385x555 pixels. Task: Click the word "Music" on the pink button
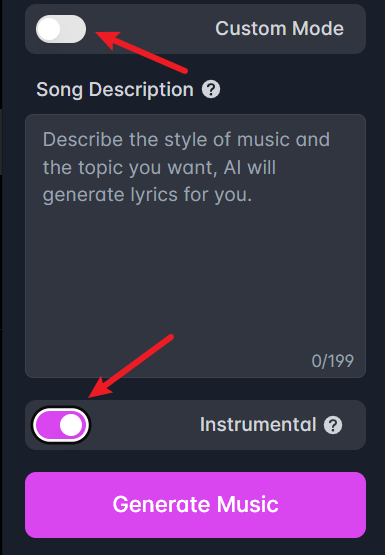(248, 504)
